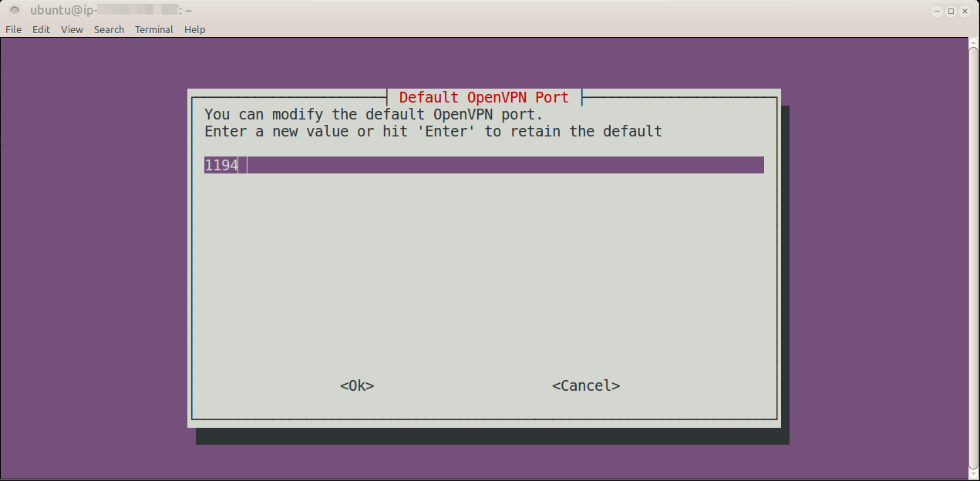The width and height of the screenshot is (980, 481).
Task: Confirm the port with the Ok button
Action: pos(357,385)
